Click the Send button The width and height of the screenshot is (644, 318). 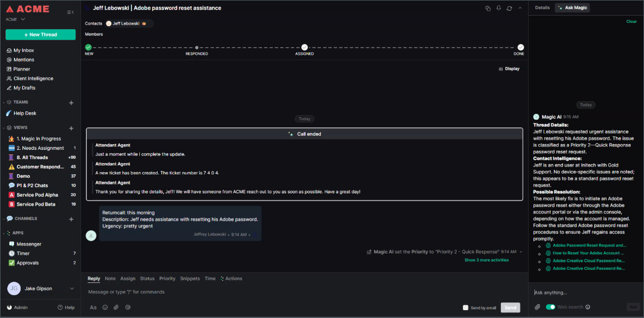tap(510, 307)
